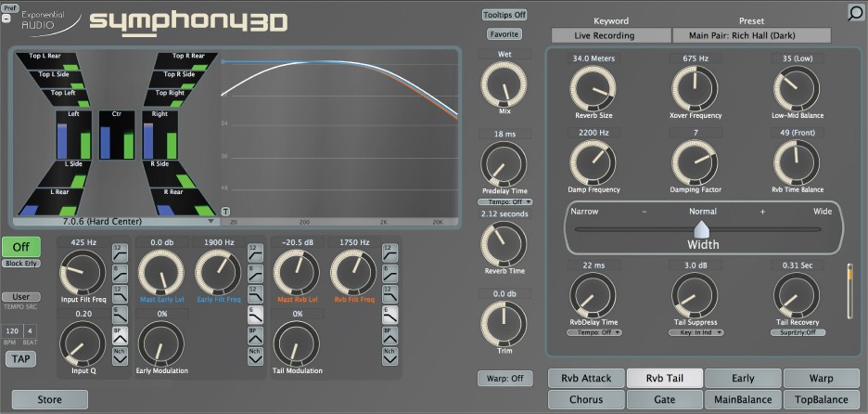The width and height of the screenshot is (868, 414).
Task: Click the R Rear channel meter
Action: click(178, 201)
